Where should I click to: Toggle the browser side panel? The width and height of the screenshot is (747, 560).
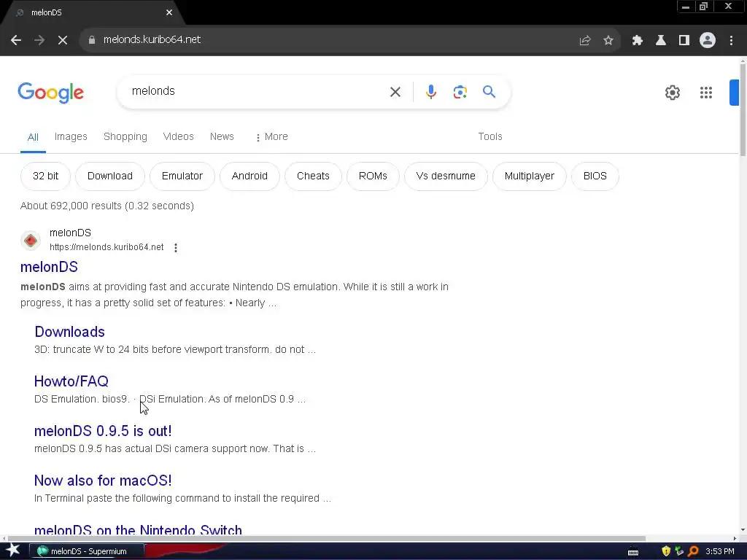pos(684,41)
